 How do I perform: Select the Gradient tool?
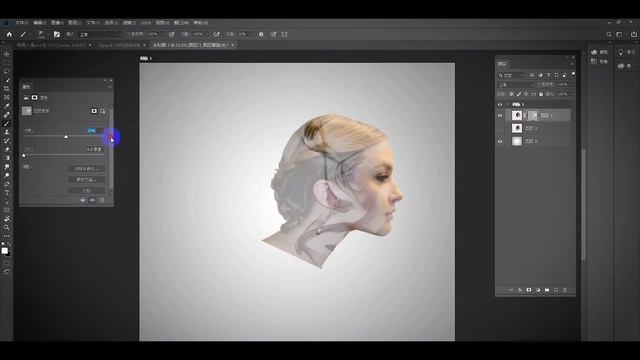coord(7,158)
